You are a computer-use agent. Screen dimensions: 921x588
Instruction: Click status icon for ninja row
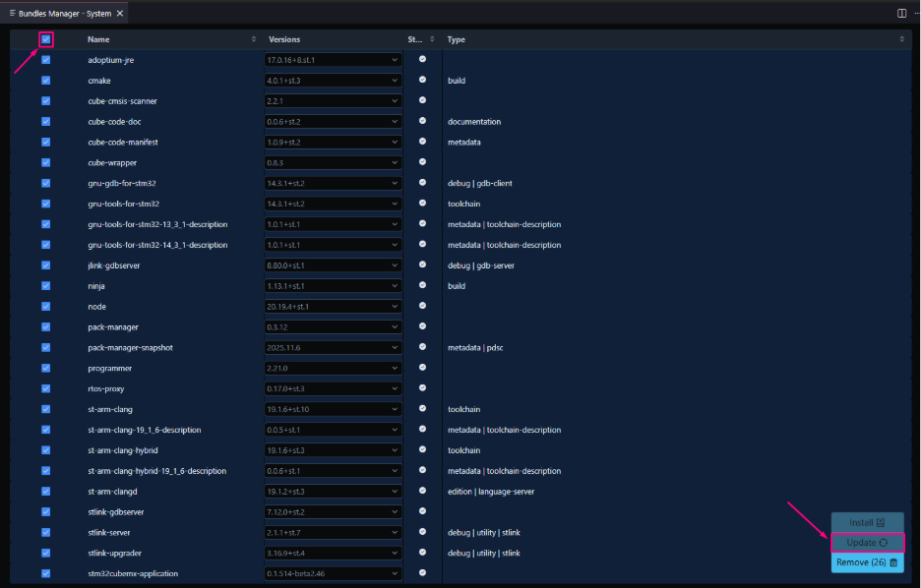click(x=422, y=285)
